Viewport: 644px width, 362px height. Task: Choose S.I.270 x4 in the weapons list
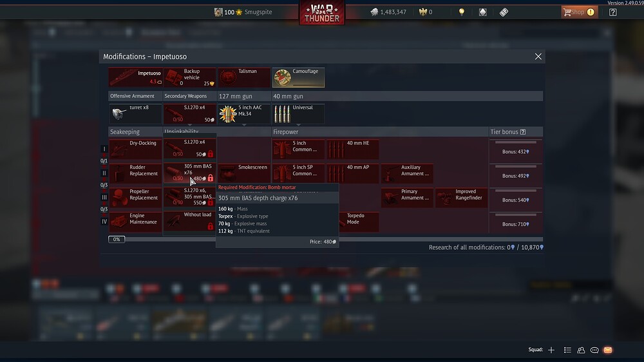tap(190, 148)
